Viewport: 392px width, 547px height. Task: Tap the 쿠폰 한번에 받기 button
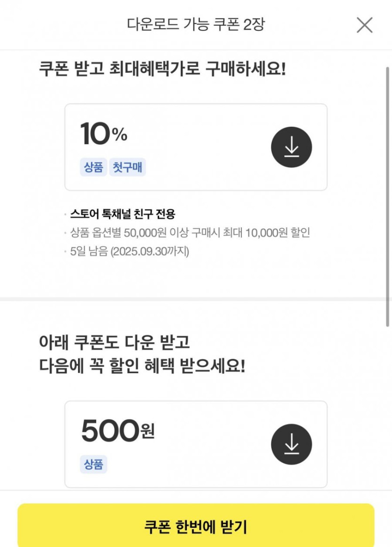[196, 527]
